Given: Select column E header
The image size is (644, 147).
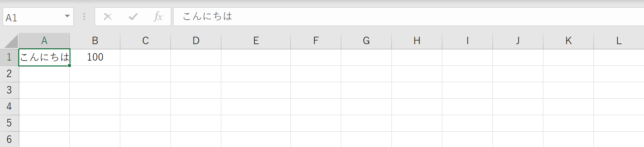Looking at the screenshot, I should click(x=256, y=41).
